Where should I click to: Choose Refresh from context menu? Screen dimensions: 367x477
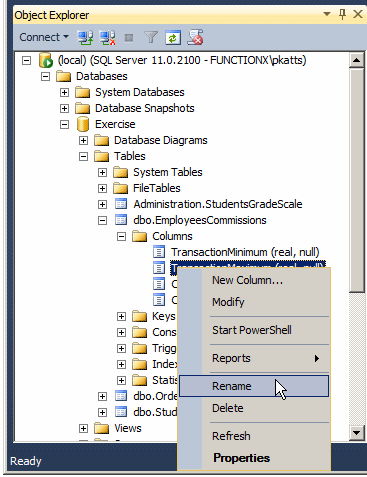(x=254, y=436)
